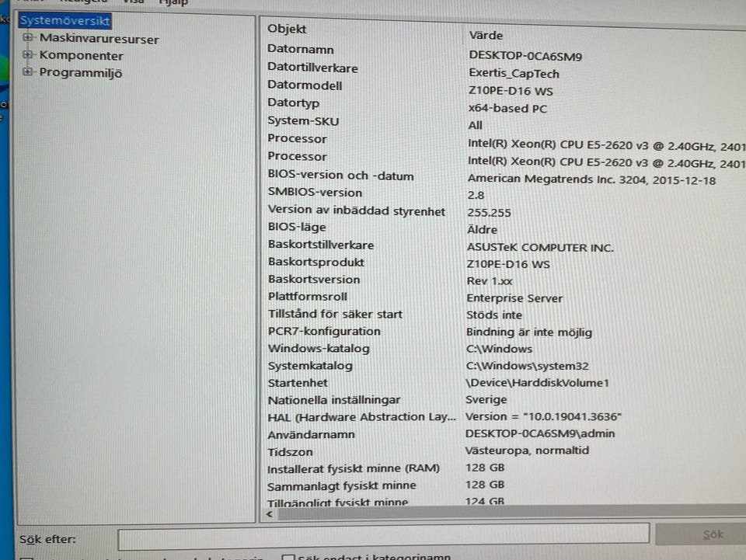
Task: Select the Datortillverkare row label
Action: click(x=312, y=68)
